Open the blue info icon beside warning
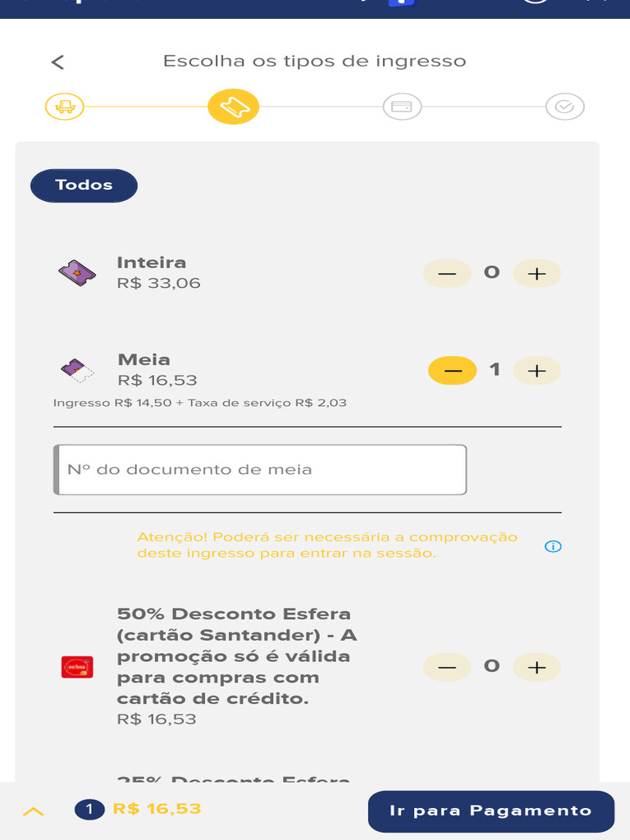 [553, 546]
